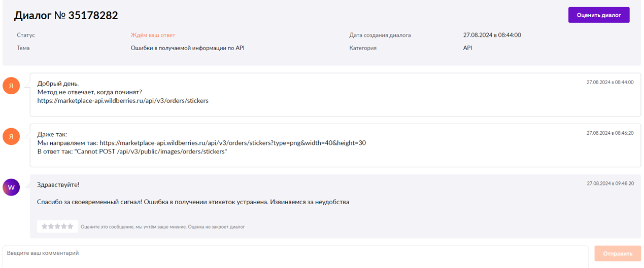The image size is (644, 268).
Task: Click the "Cannot POST" error text line
Action: [x=132, y=151]
